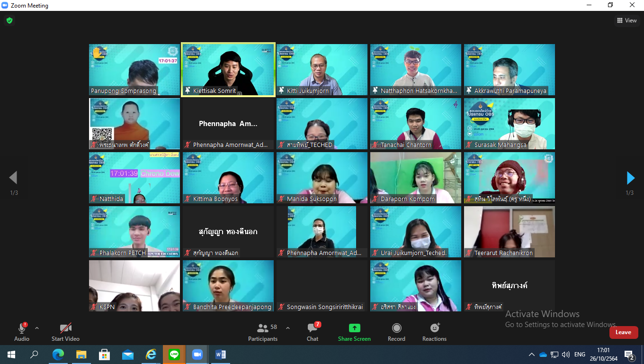644x364 pixels.
Task: Switch to Microsoft Word in the taskbar
Action: 220,355
